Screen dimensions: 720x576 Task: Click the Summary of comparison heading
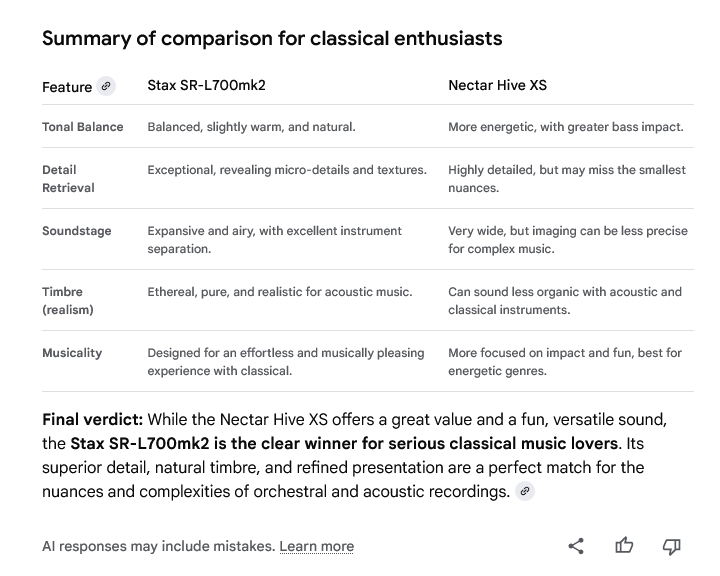point(272,39)
